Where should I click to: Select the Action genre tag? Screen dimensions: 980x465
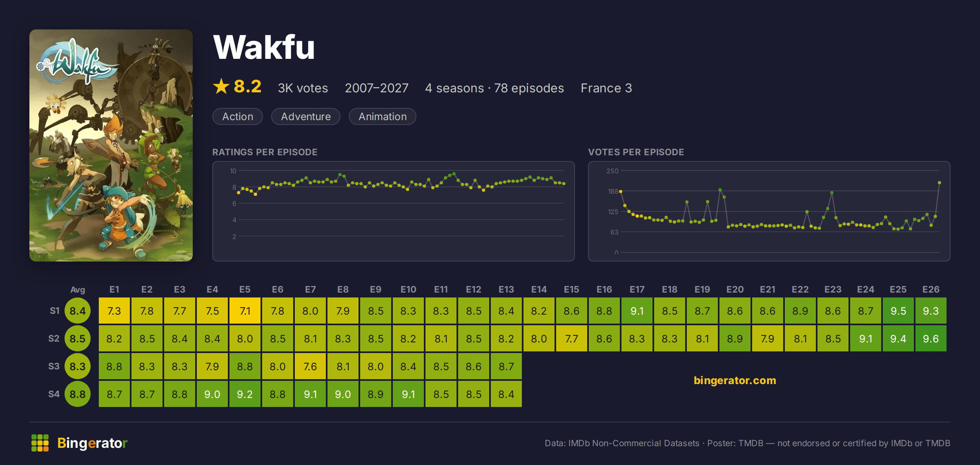(x=238, y=116)
